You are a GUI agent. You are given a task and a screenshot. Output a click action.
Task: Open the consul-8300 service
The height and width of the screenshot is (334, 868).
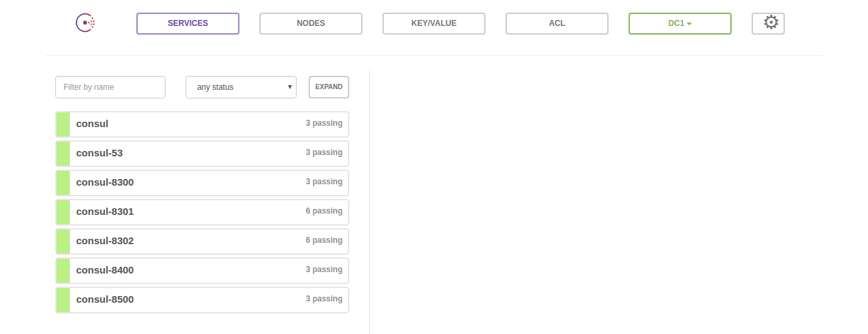pos(202,183)
